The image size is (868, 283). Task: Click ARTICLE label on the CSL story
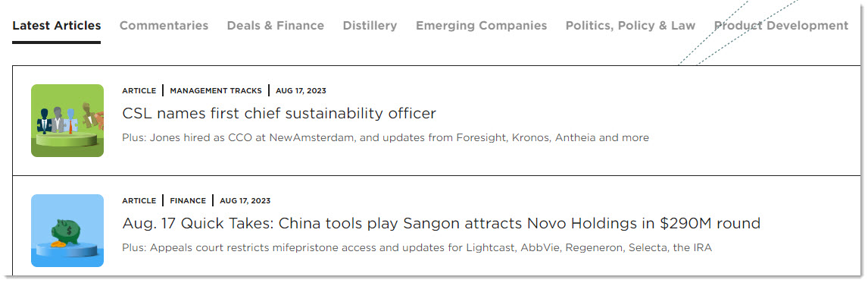point(139,91)
